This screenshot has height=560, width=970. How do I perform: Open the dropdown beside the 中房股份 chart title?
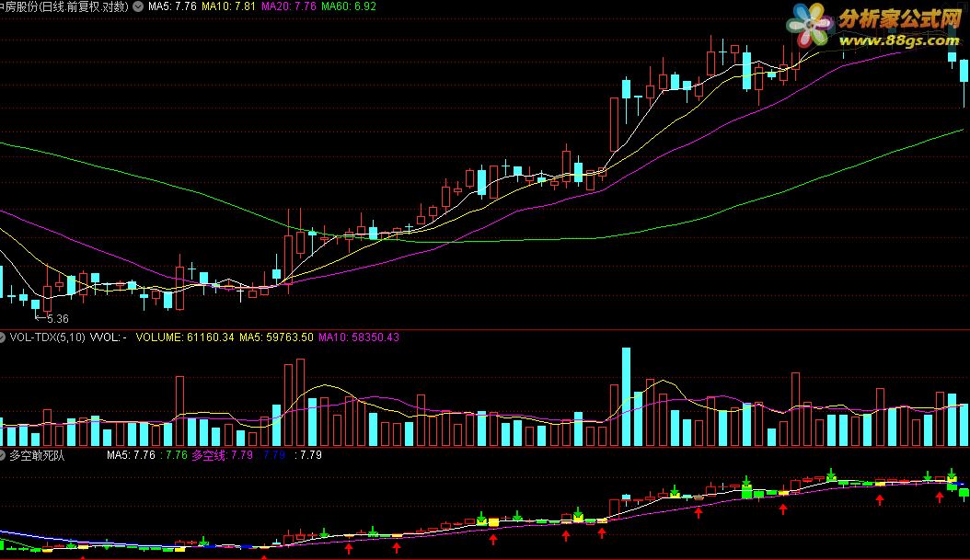tap(138, 6)
